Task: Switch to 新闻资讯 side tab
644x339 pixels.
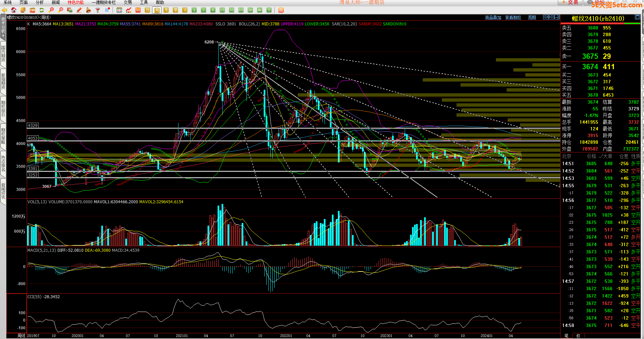Action: click(3, 191)
